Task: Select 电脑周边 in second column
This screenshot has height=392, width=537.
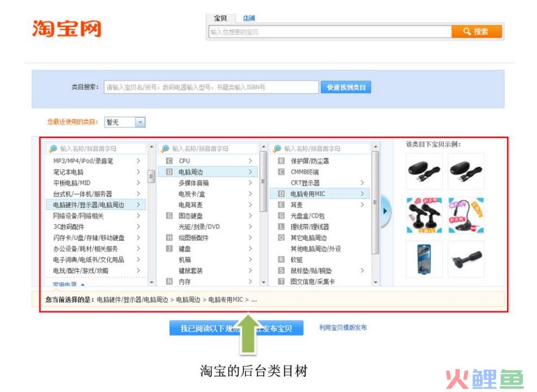Action: 208,172
